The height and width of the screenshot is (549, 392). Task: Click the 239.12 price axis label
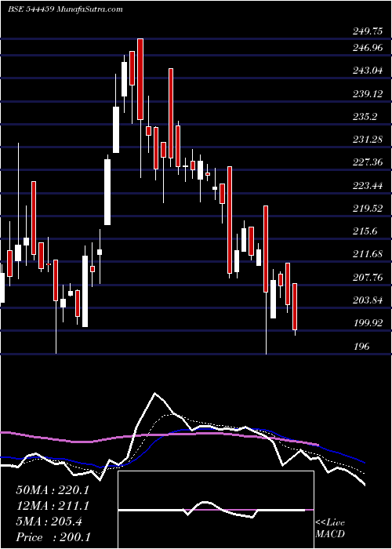[368, 94]
